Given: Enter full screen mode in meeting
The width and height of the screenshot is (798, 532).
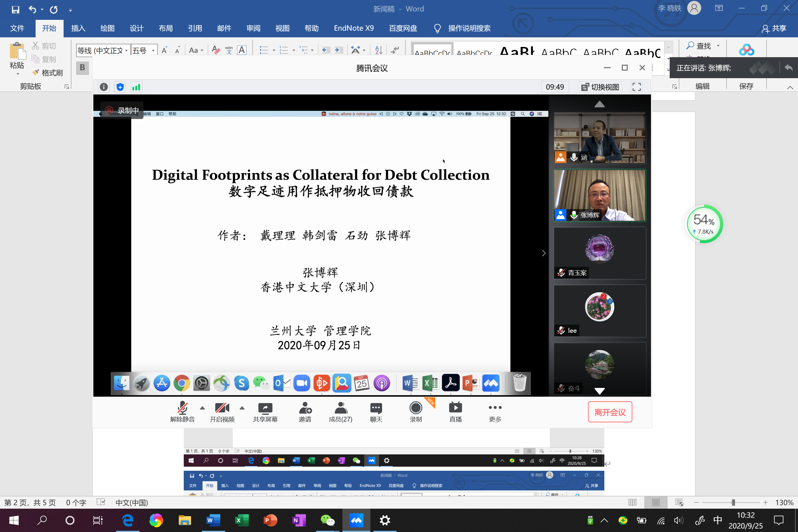Looking at the screenshot, I should pyautogui.click(x=636, y=87).
